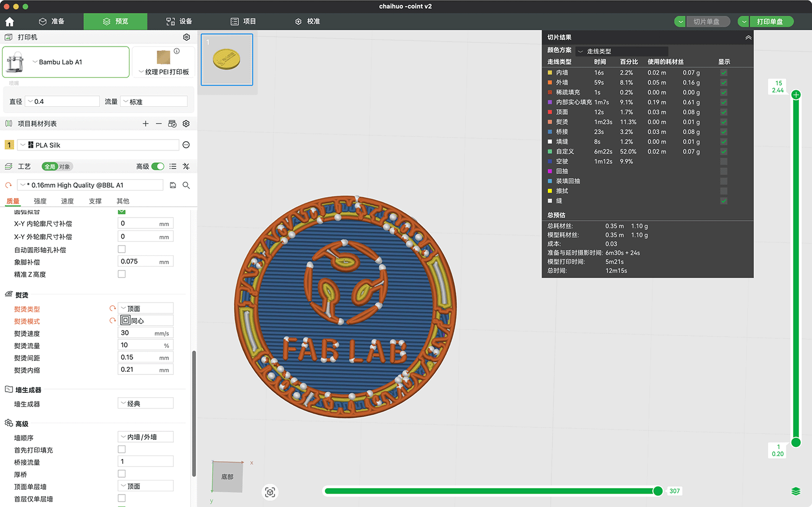Click the elephant foot compensation field
The width and height of the screenshot is (812, 507).
146,261
